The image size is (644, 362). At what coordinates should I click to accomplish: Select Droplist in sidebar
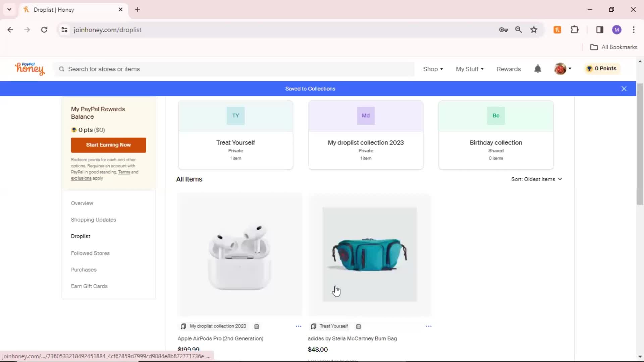[80, 236]
